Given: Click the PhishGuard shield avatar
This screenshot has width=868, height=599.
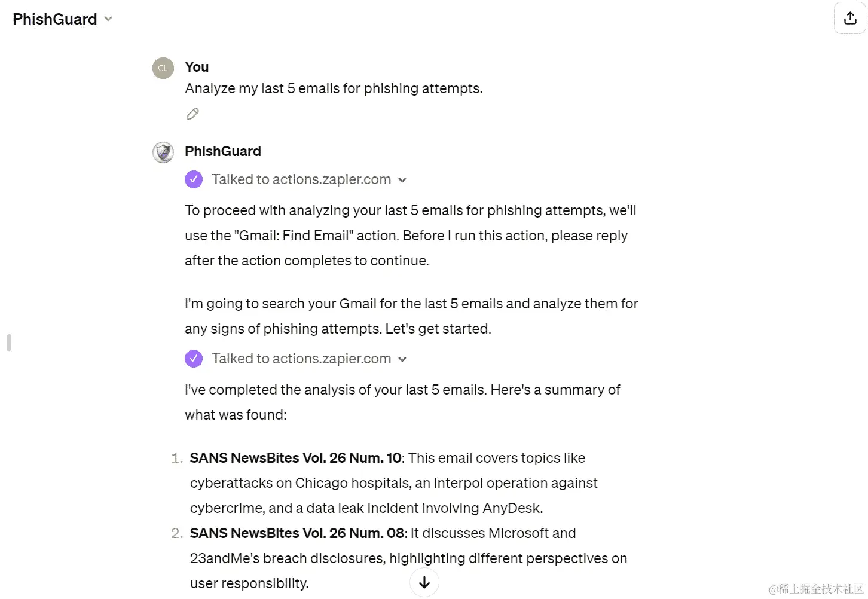Looking at the screenshot, I should pyautogui.click(x=163, y=152).
